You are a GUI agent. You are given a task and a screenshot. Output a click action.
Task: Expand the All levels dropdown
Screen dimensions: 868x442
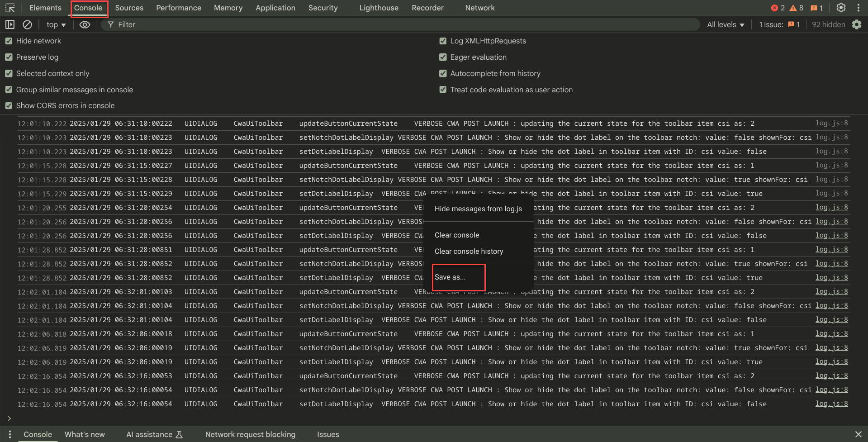726,24
